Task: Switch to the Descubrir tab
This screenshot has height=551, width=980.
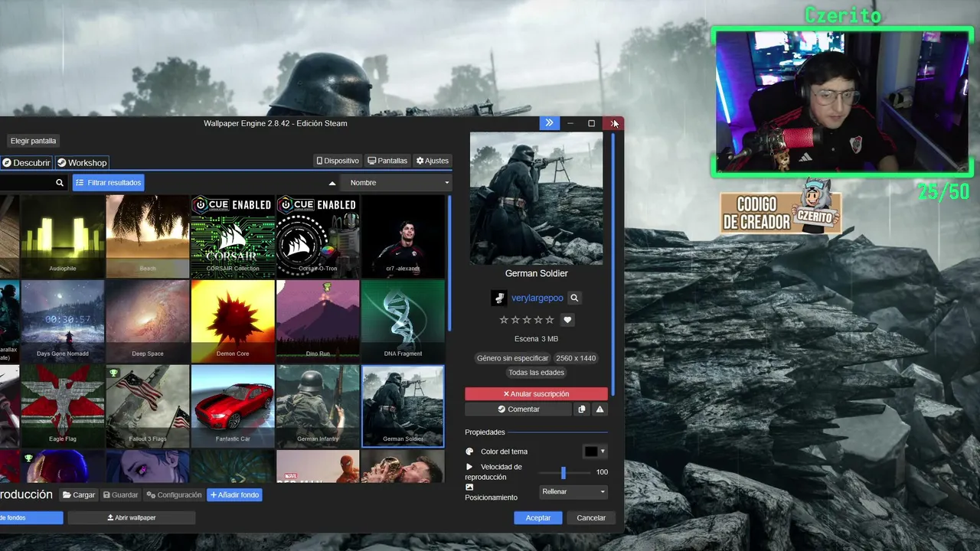Action: (x=26, y=162)
